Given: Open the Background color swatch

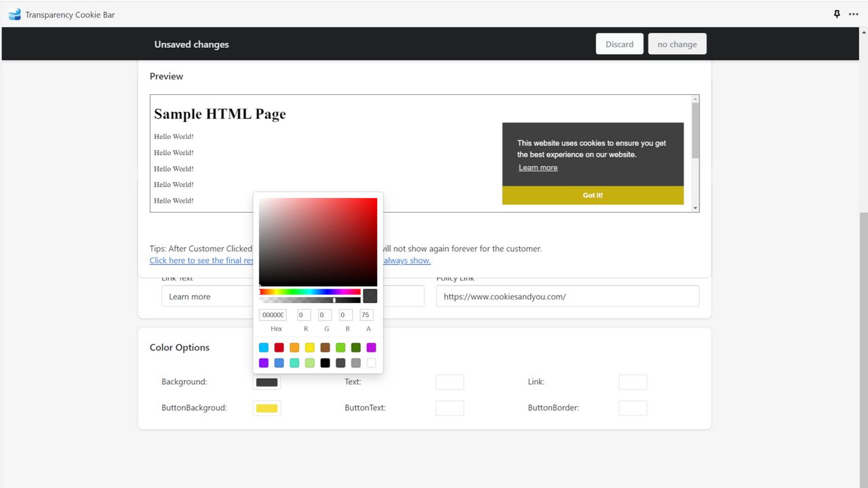Looking at the screenshot, I should (267, 382).
